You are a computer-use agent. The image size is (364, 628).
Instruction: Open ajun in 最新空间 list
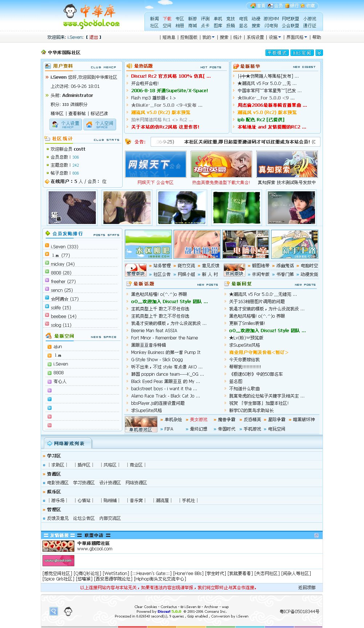click(x=58, y=347)
